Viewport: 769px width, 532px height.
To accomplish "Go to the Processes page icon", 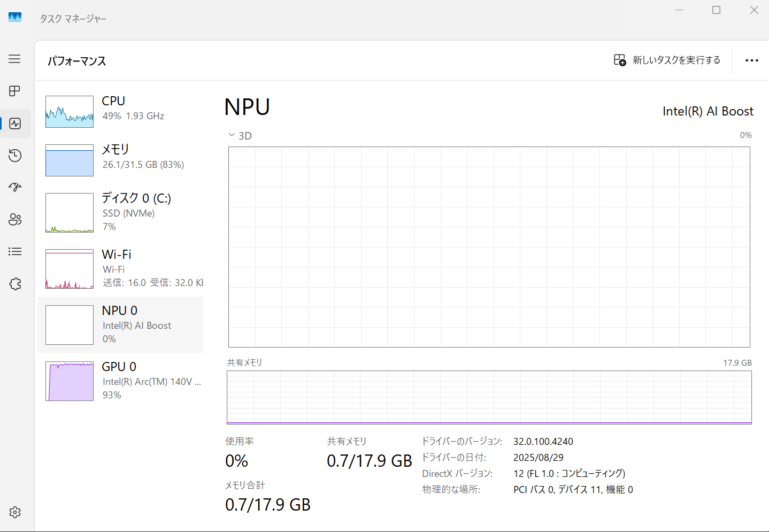I will pos(14,91).
